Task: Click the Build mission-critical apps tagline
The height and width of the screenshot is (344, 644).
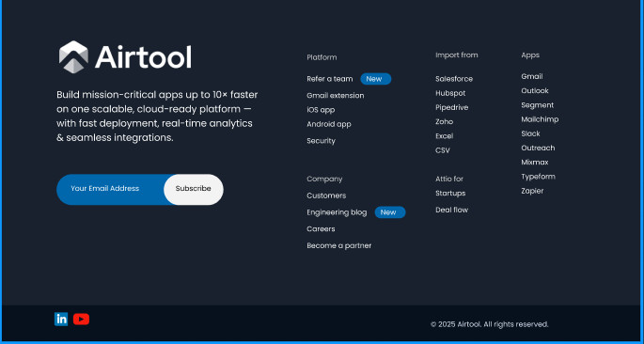Action: 157,117
